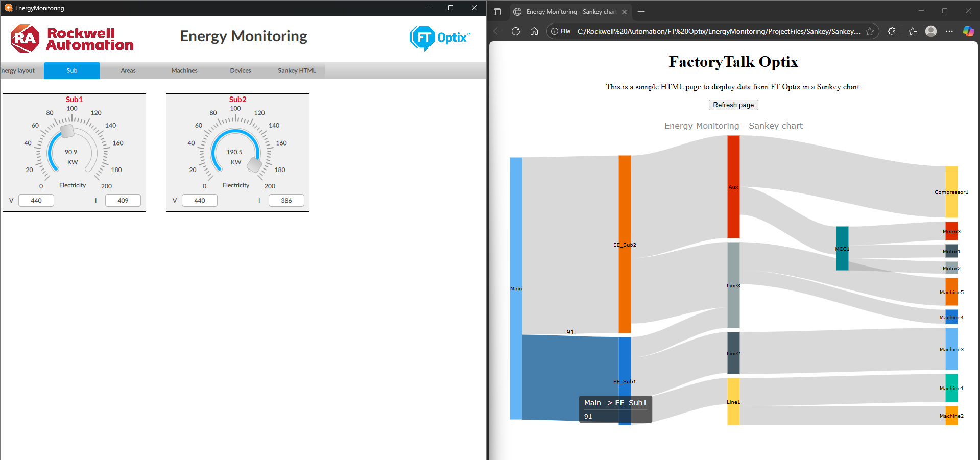The height and width of the screenshot is (460, 980).
Task: Click the browser Back arrow
Action: (x=497, y=31)
